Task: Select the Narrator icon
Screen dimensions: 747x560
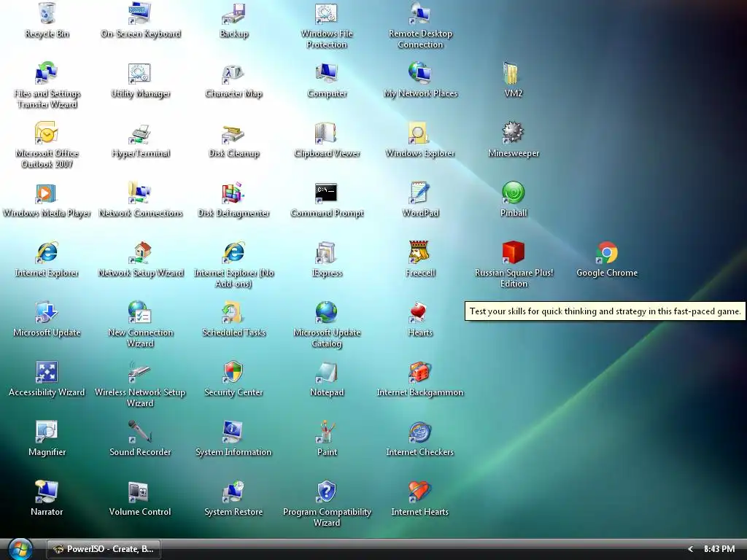Action: click(47, 491)
